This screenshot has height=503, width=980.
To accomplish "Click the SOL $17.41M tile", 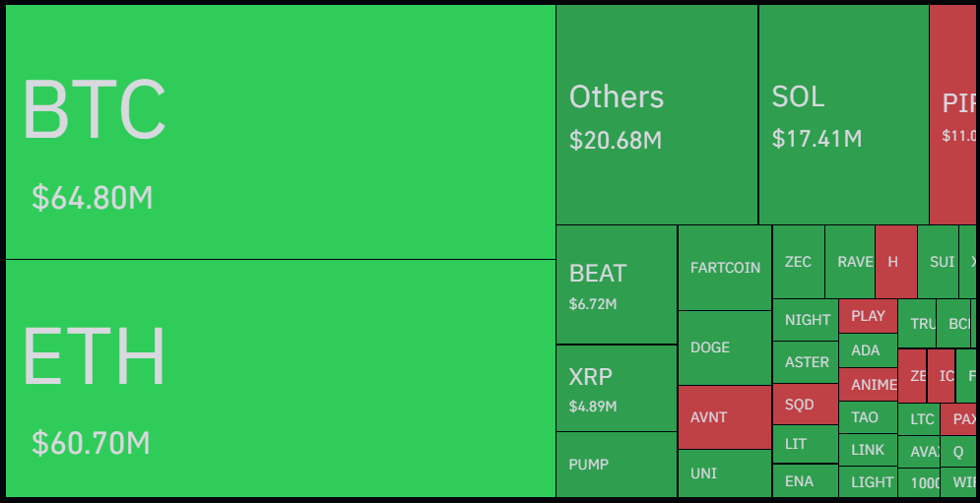I will pyautogui.click(x=843, y=115).
